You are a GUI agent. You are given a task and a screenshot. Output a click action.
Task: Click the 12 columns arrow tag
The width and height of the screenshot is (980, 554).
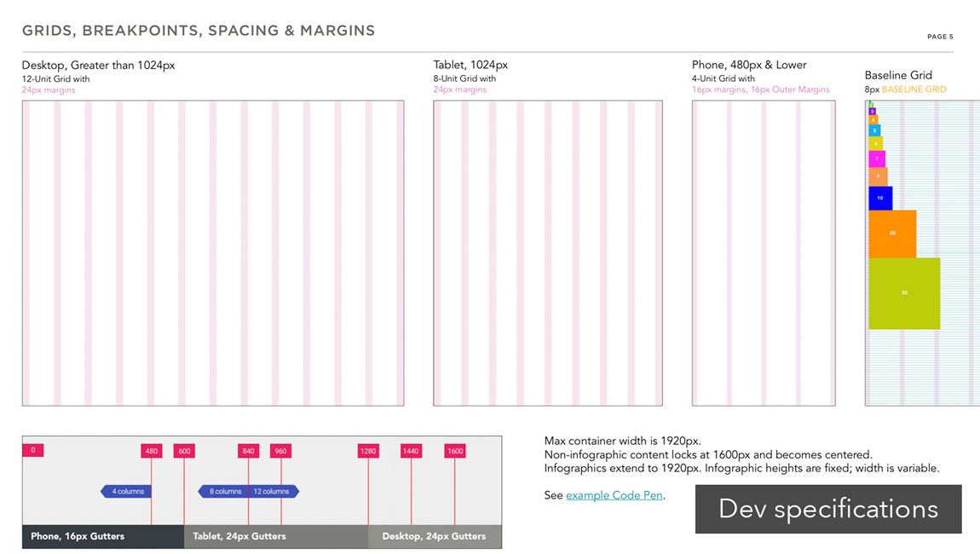point(273,491)
